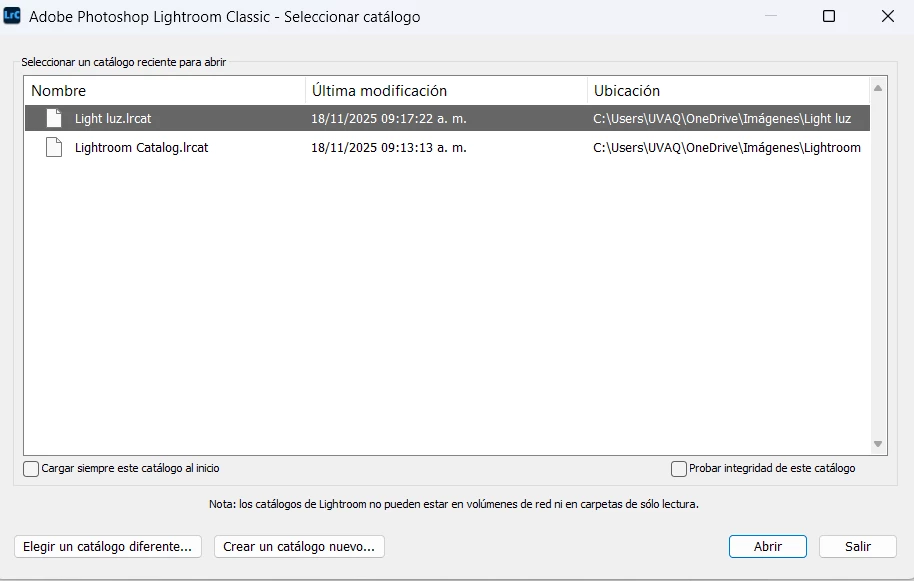Image resolution: width=914 pixels, height=581 pixels.
Task: Click the location path ending in 'Light luz'
Action: click(x=722, y=119)
